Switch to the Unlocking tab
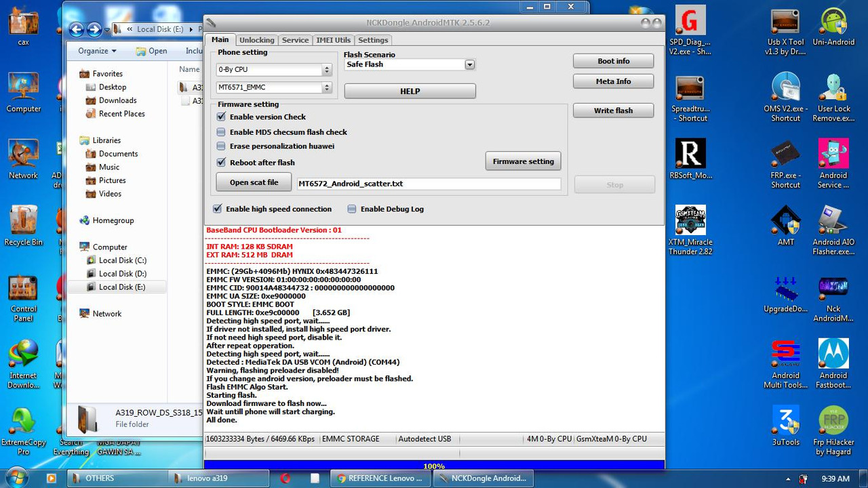The width and height of the screenshot is (868, 488). tap(257, 40)
